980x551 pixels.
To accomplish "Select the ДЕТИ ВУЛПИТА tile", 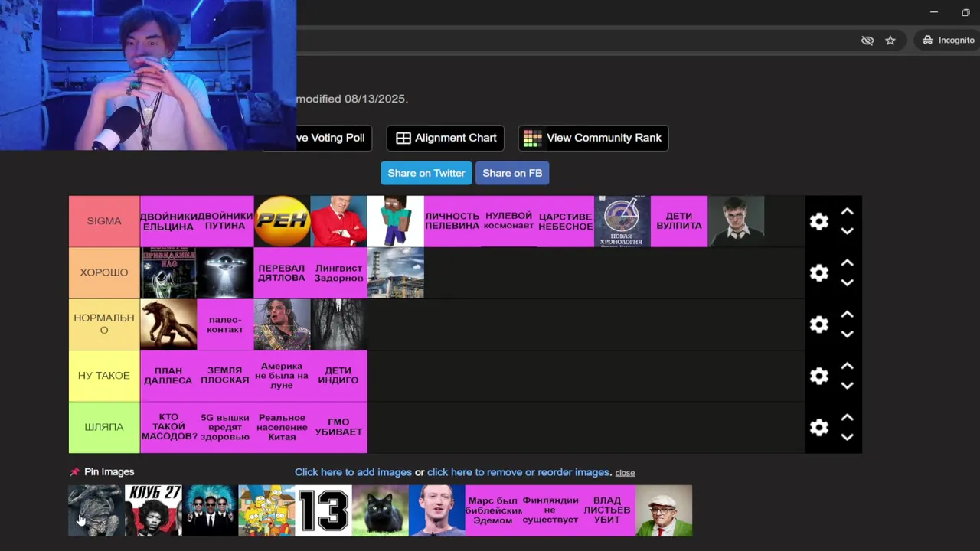I will [679, 221].
